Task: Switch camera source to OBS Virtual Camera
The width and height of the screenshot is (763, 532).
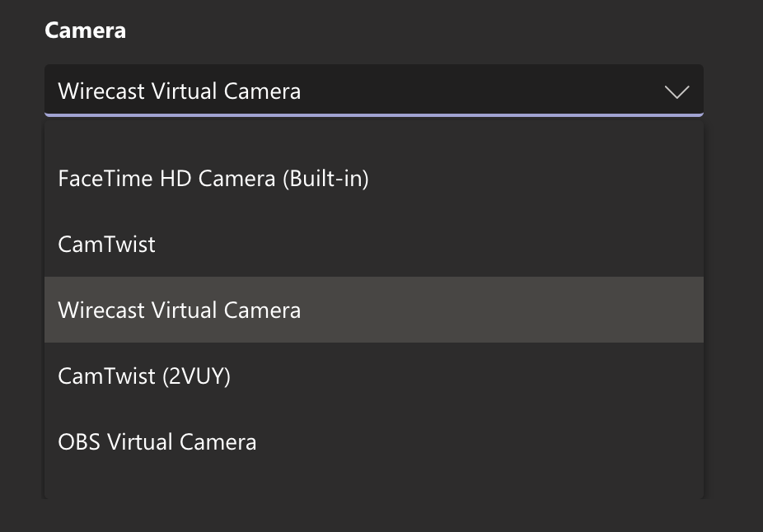Action: 157,441
